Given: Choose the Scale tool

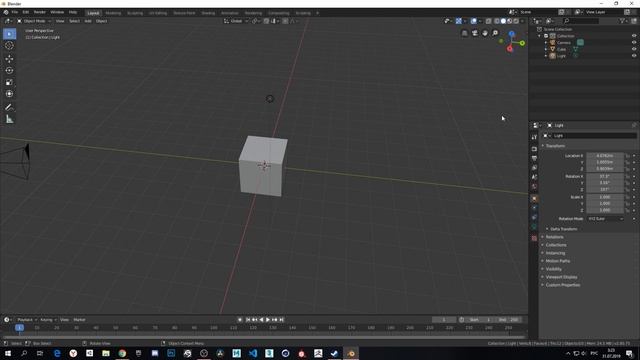Looking at the screenshot, I should click(x=9, y=82).
